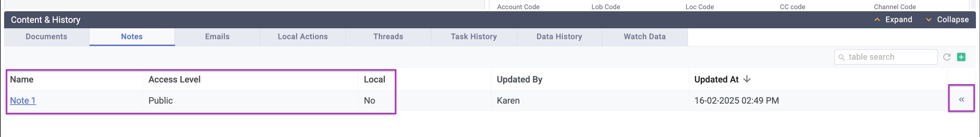
Task: Open the Note 1 link
Action: (23, 101)
